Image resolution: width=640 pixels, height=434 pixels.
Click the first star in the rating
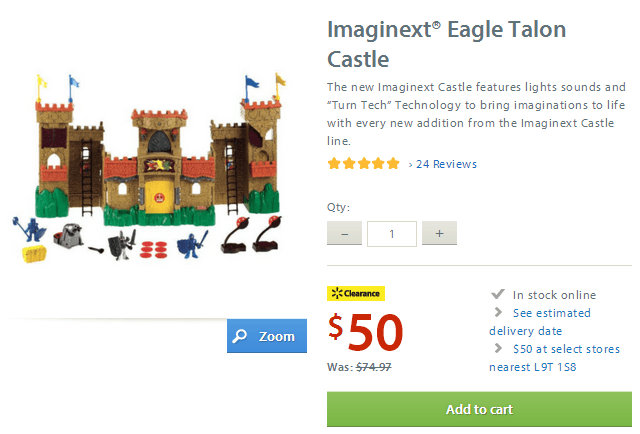coord(334,164)
